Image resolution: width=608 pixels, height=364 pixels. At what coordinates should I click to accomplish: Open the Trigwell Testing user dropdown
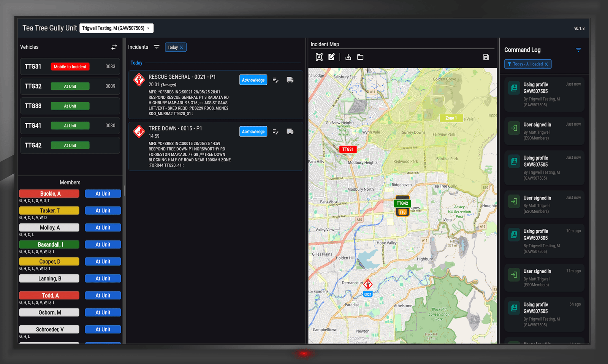116,28
